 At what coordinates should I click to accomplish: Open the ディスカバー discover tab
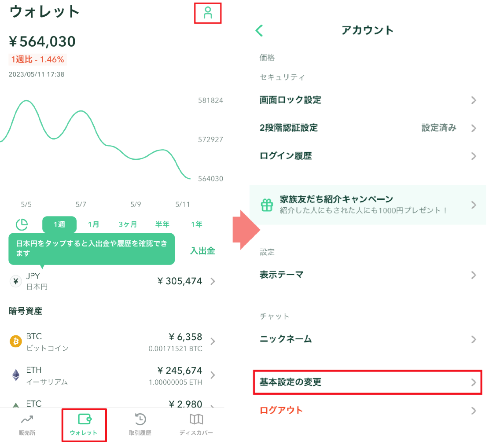[196, 425]
